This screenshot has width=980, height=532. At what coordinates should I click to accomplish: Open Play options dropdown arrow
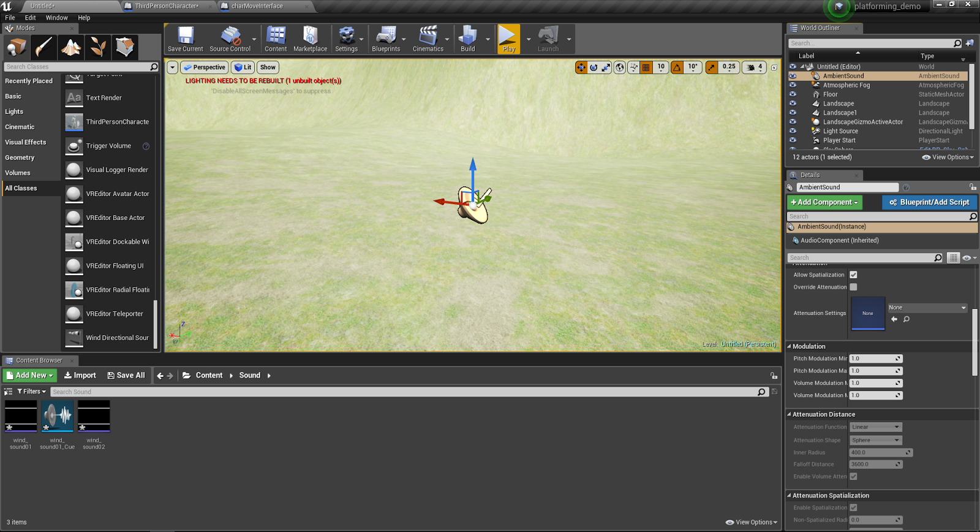pyautogui.click(x=528, y=39)
